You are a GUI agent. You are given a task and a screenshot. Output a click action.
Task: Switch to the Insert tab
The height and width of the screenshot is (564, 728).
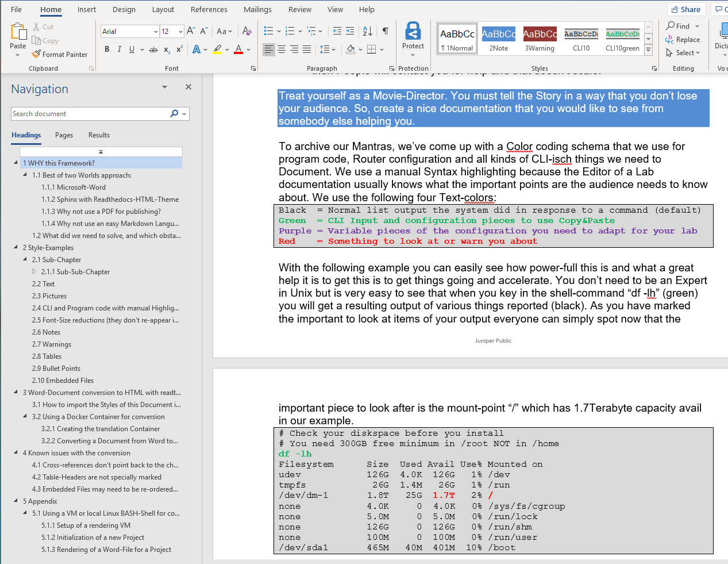[x=87, y=9]
